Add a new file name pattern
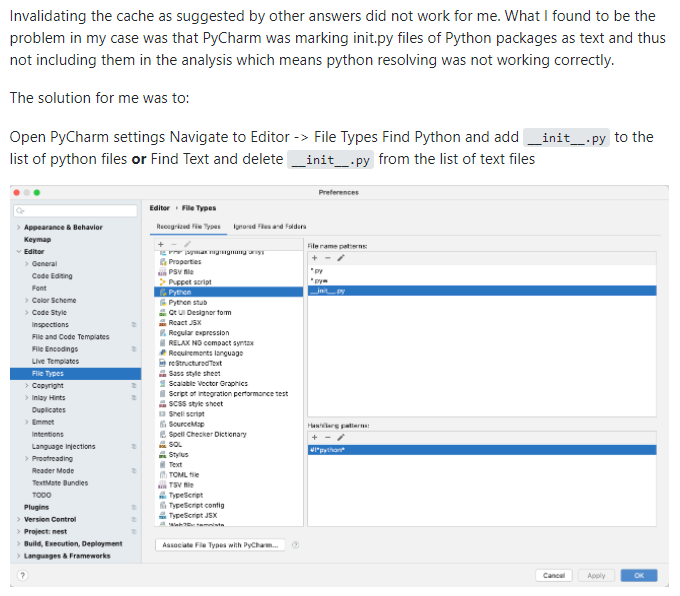 pyautogui.click(x=315, y=258)
